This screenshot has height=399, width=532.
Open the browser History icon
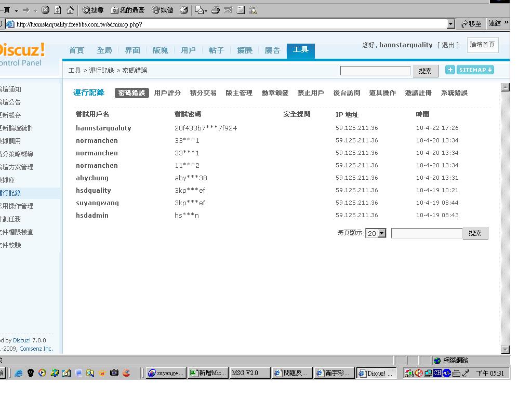click(184, 10)
